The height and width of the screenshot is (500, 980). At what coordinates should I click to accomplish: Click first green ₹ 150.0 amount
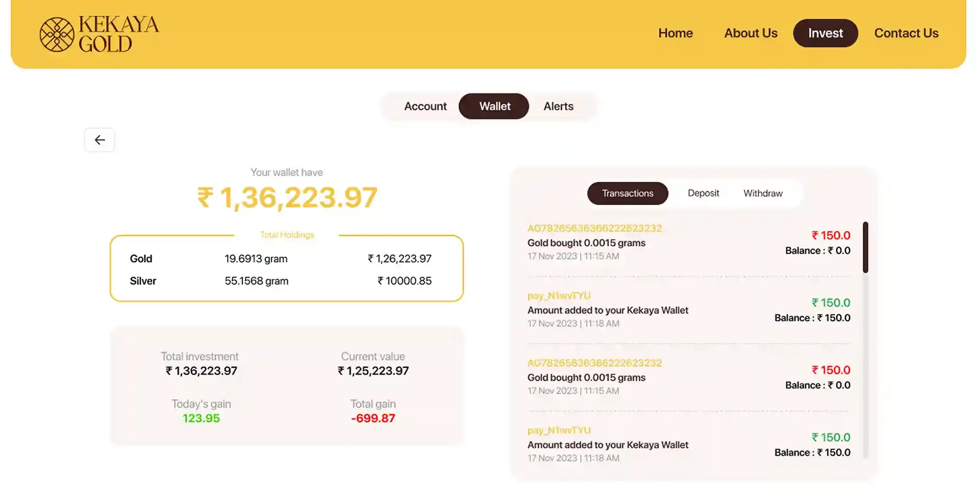(x=831, y=303)
